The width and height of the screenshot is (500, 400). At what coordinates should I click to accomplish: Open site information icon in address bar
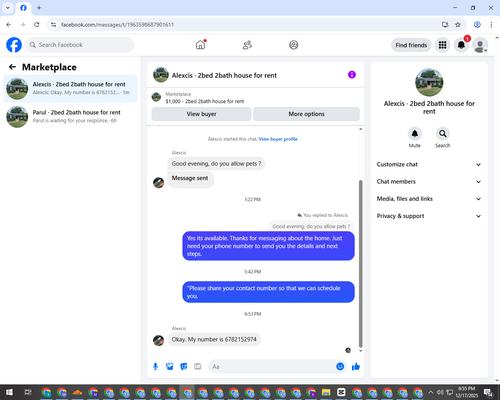click(x=53, y=25)
